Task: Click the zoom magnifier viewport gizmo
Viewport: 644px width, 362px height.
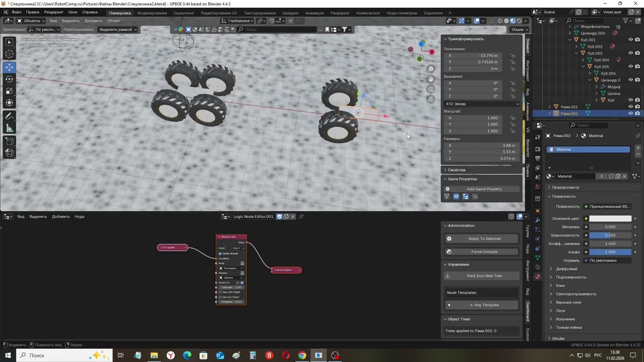Action: pos(431,69)
